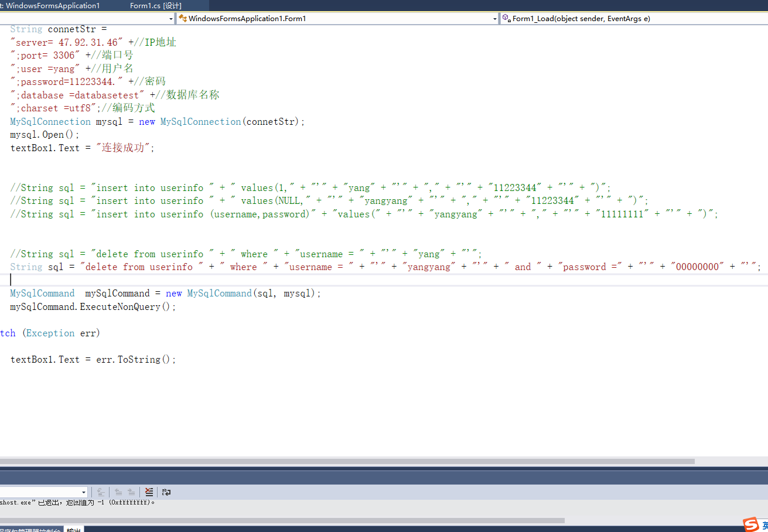Click the method icon beside Form1_Load

505,18
